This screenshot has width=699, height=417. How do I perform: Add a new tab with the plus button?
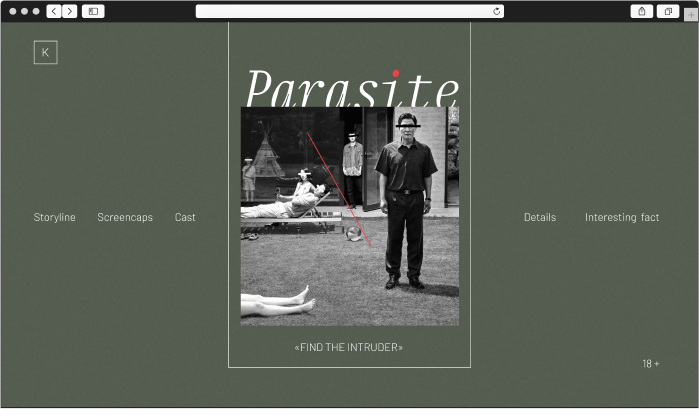coord(691,15)
